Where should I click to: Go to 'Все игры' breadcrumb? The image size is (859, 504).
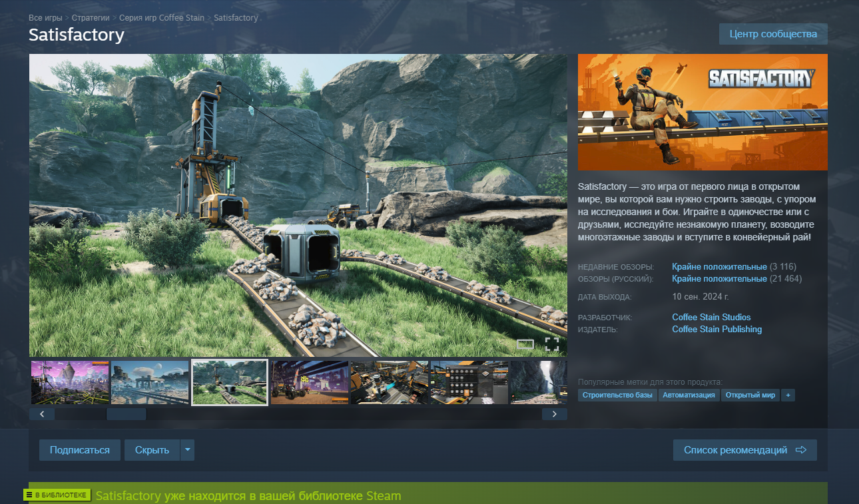click(x=45, y=17)
